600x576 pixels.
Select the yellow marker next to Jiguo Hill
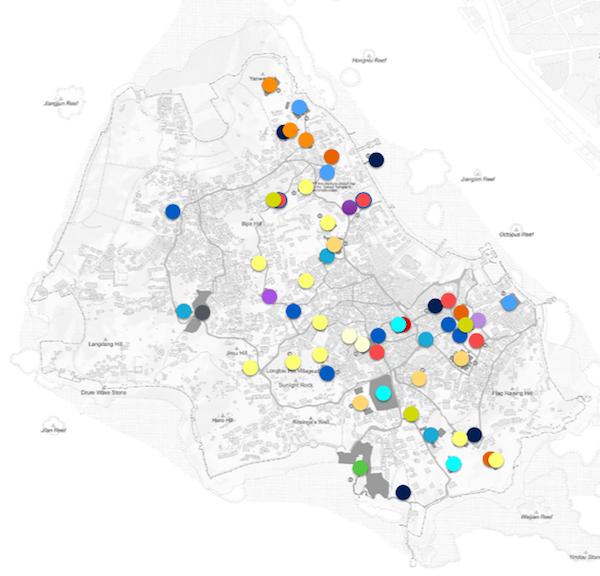coord(251,367)
